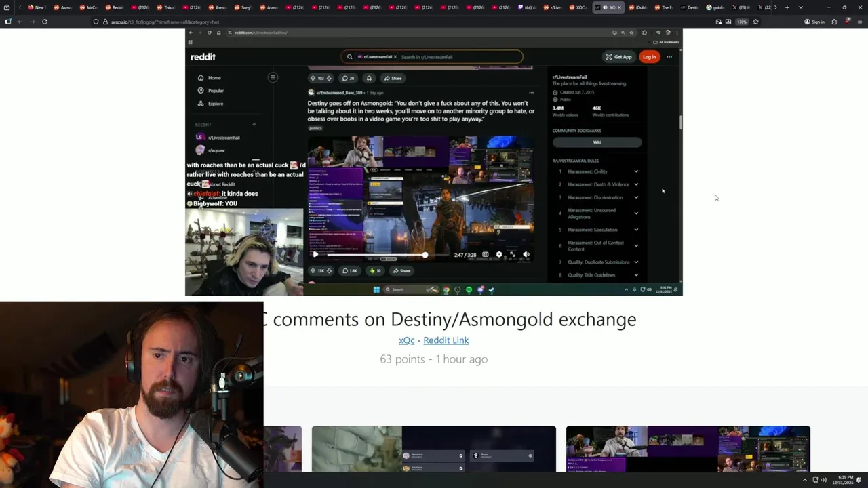
Task: Switch to the Destin tab
Action: click(689, 7)
